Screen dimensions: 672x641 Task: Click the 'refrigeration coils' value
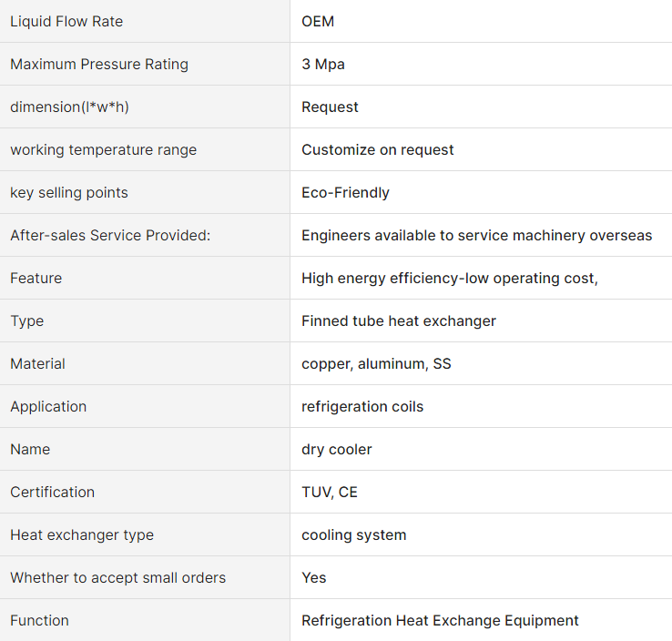coord(362,407)
